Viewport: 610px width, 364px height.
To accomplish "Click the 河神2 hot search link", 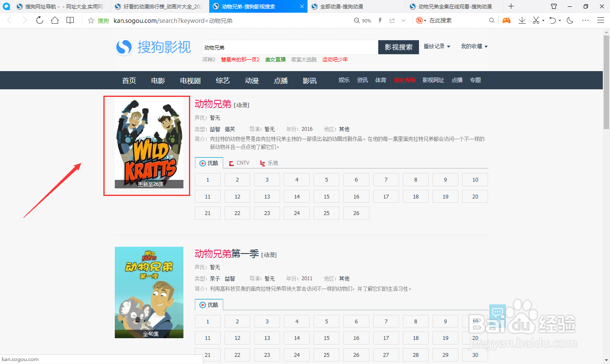I will pyautogui.click(x=209, y=60).
